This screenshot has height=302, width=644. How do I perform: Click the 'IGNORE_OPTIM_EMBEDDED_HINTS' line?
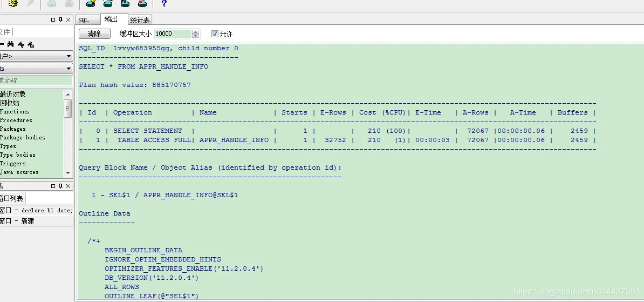coord(163,259)
